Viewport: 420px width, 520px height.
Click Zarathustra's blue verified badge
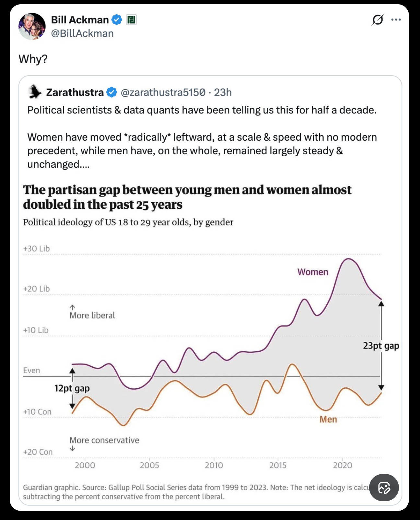[x=112, y=92]
